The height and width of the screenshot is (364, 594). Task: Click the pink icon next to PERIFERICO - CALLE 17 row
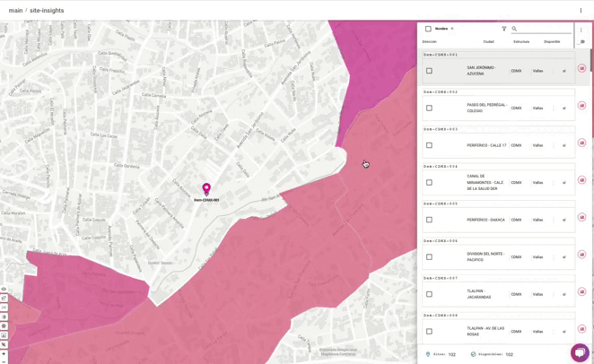coord(581,143)
